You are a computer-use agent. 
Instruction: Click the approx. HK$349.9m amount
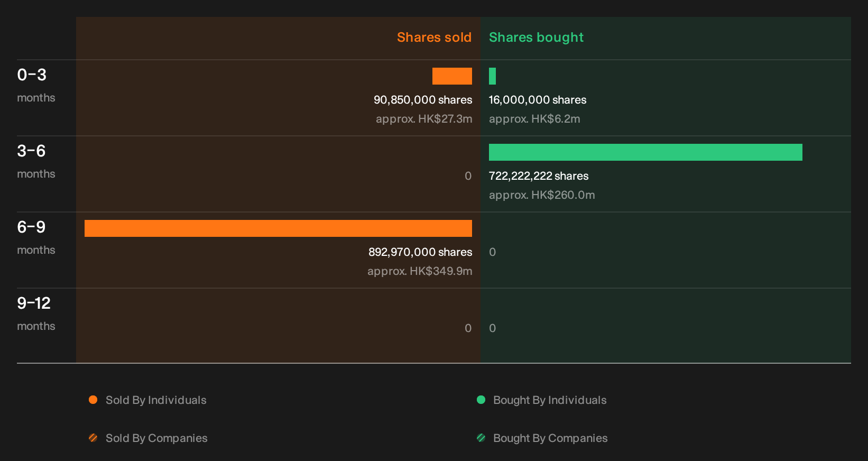pos(420,271)
